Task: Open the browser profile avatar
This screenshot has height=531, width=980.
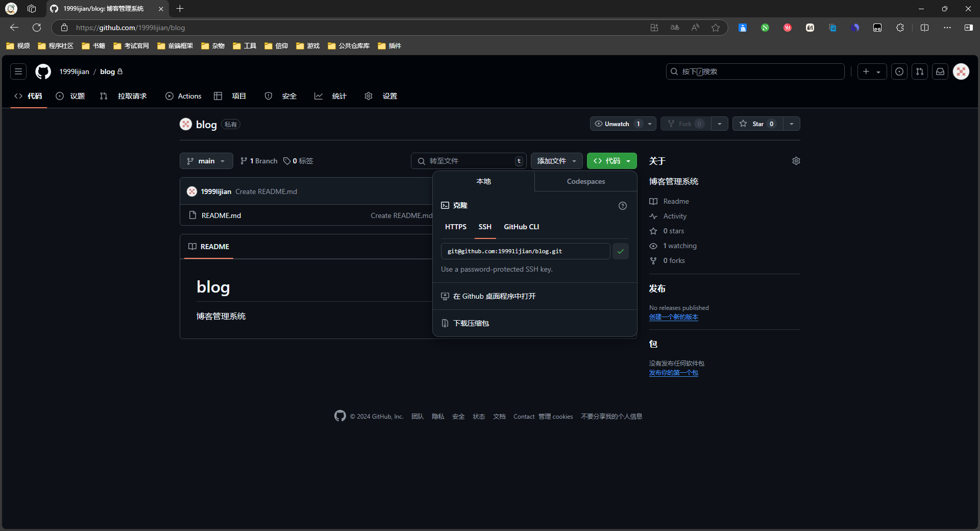Action: [x=11, y=9]
